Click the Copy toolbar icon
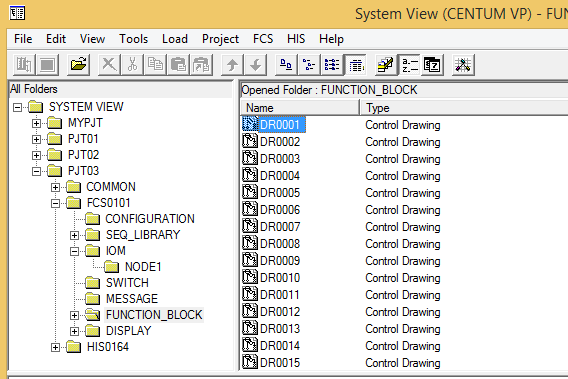This screenshot has height=379, width=568. (155, 65)
